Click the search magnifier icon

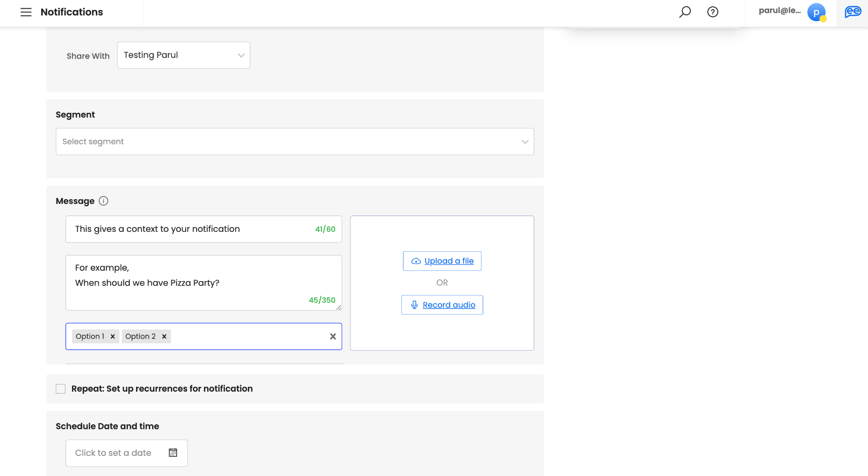click(x=685, y=12)
